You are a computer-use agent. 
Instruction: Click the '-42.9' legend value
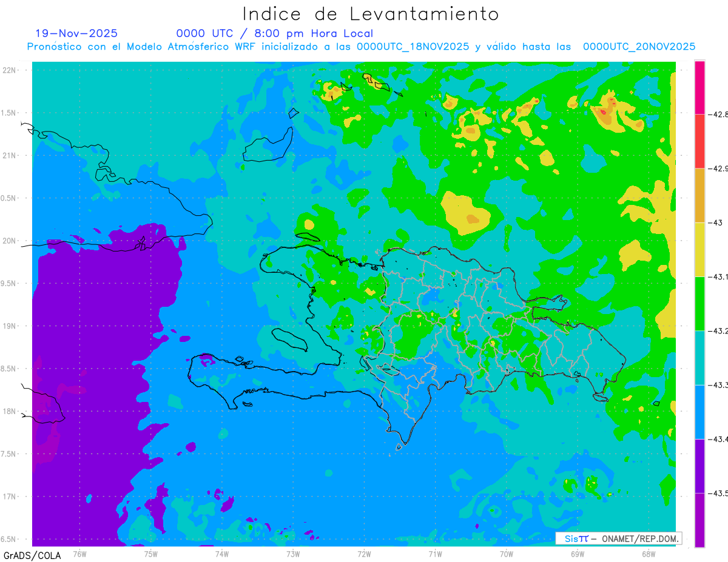718,169
